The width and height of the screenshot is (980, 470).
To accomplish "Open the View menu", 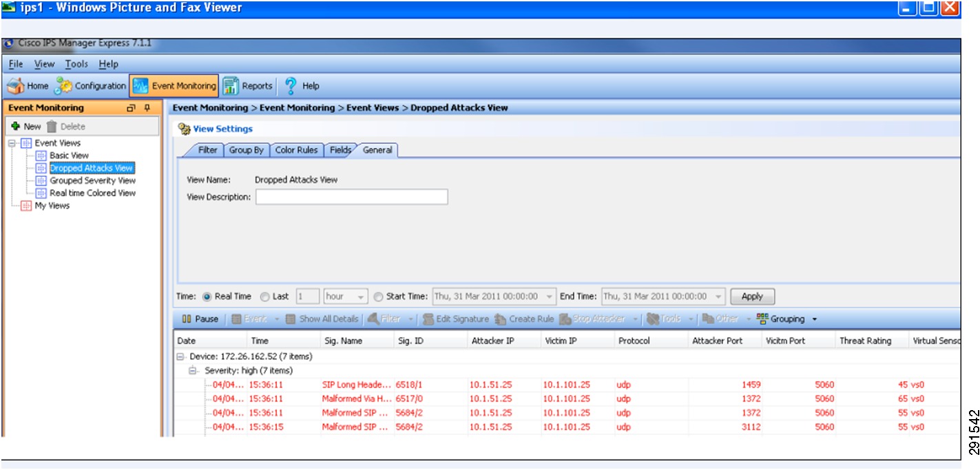I will pos(44,64).
